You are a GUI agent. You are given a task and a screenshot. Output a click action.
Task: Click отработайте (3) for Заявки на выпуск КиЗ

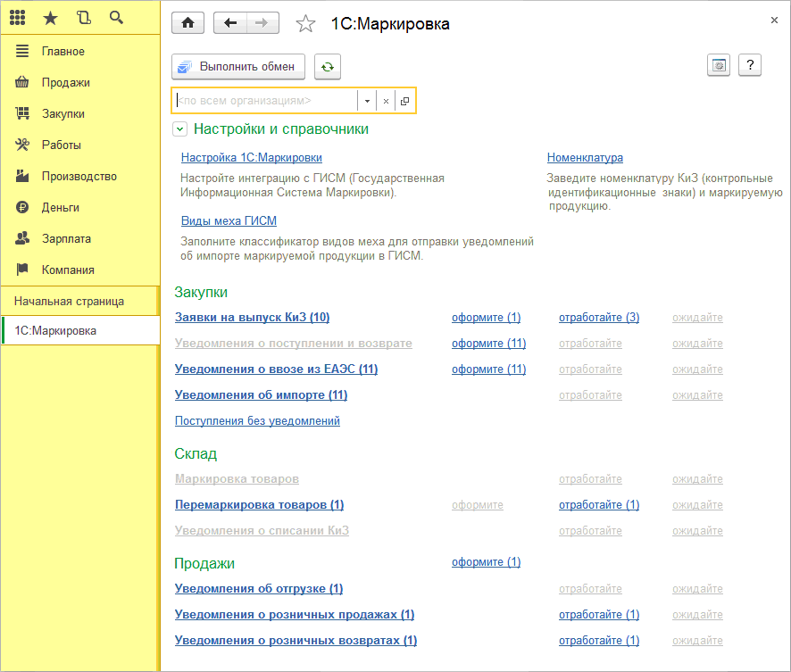point(599,318)
